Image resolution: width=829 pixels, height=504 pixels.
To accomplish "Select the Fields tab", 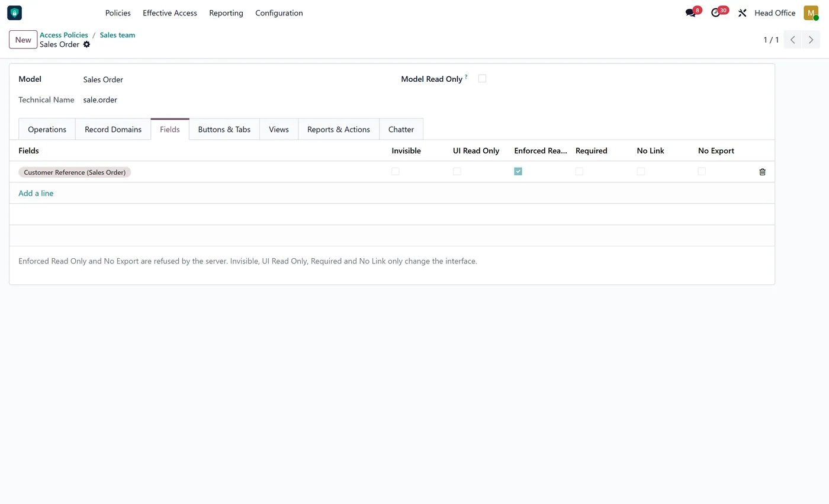I will [x=170, y=129].
